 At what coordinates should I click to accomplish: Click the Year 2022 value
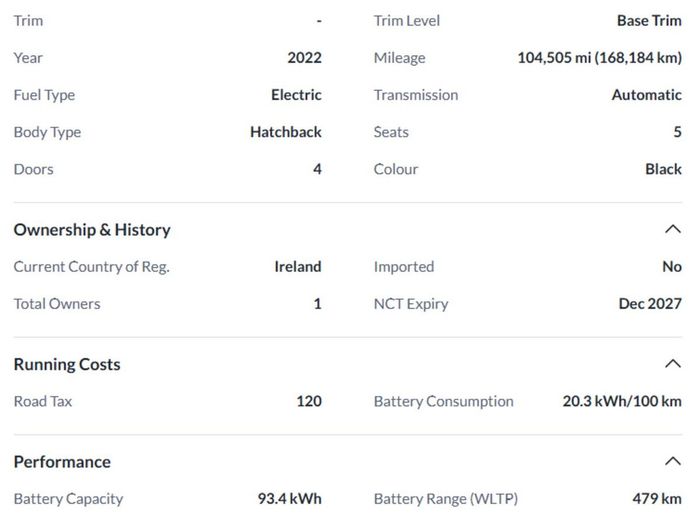[x=304, y=58]
